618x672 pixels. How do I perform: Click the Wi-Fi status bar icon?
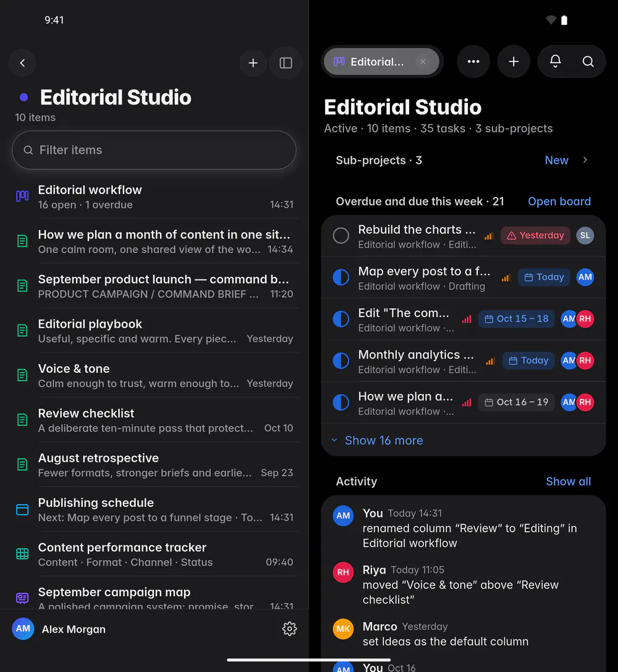pos(551,20)
